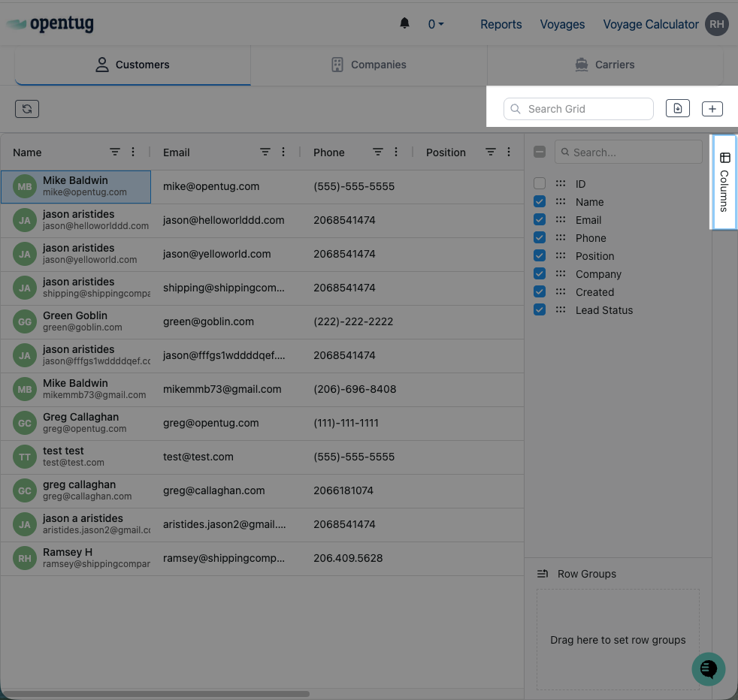This screenshot has height=700, width=738.
Task: Click the refresh grid icon button
Action: point(27,109)
